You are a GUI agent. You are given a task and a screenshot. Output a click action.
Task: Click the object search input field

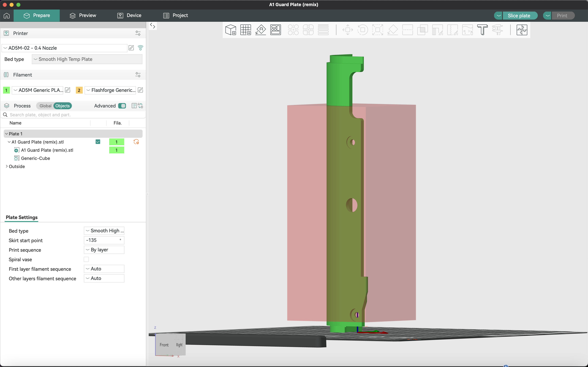[73, 115]
